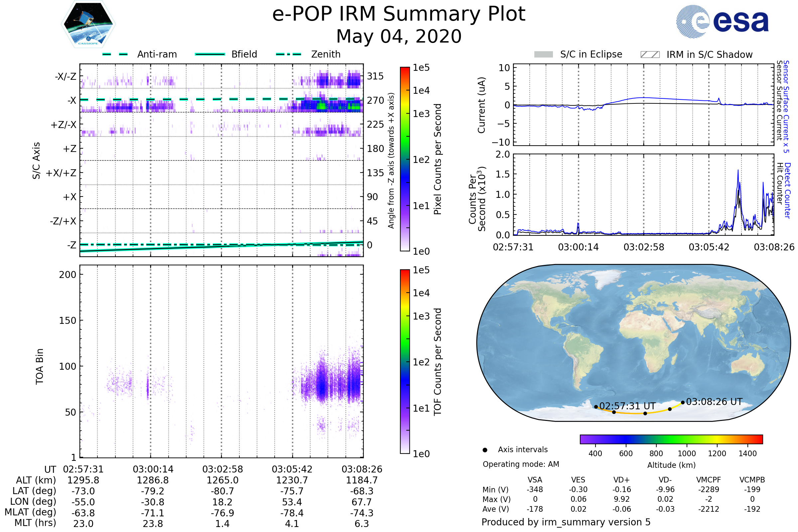
Task: Click the Bfield solid legend line
Action: tap(210, 54)
